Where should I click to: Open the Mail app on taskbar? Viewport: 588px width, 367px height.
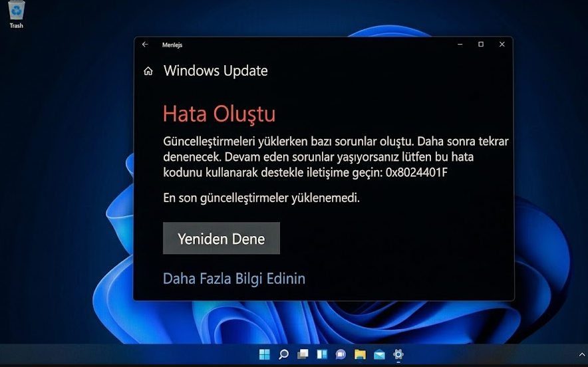[379, 354]
